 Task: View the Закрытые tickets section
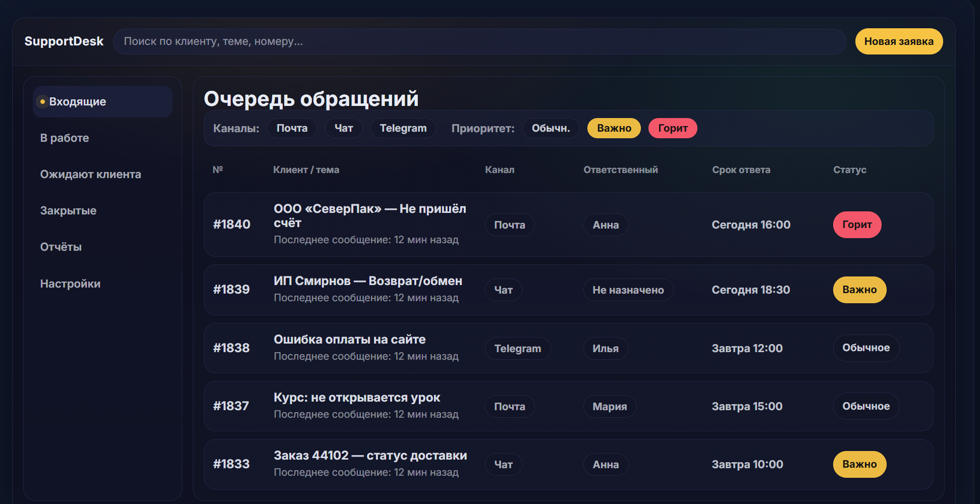coord(68,210)
